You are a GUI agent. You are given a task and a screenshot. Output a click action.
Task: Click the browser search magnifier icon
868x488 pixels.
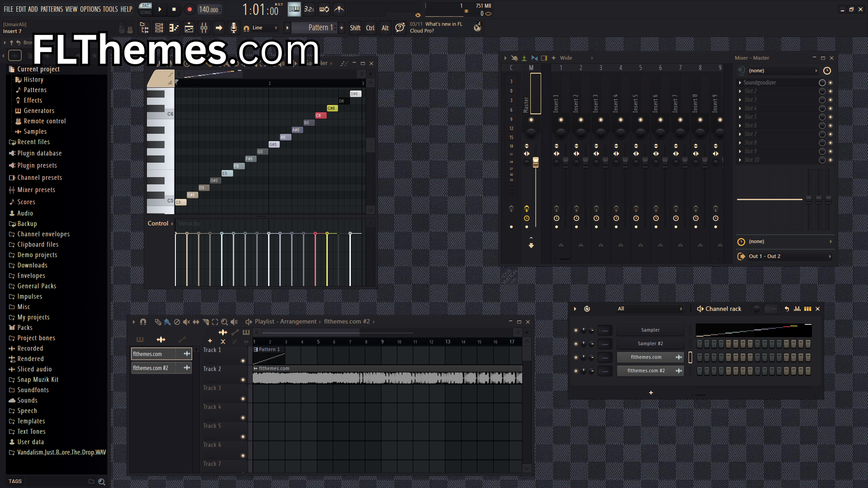pyautogui.click(x=102, y=482)
